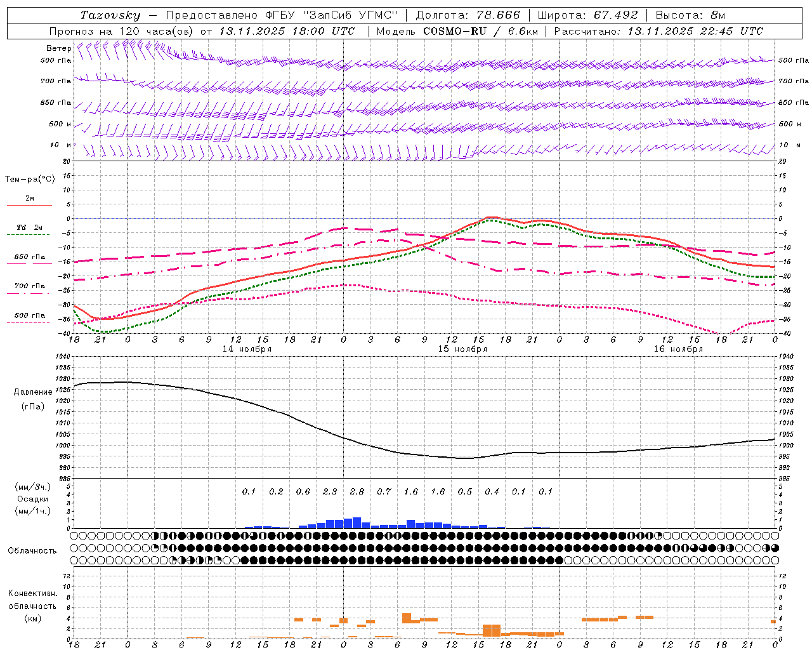The width and height of the screenshot is (812, 650).
Task: Click the elevation label Высота: 8м
Action: pyautogui.click(x=690, y=15)
